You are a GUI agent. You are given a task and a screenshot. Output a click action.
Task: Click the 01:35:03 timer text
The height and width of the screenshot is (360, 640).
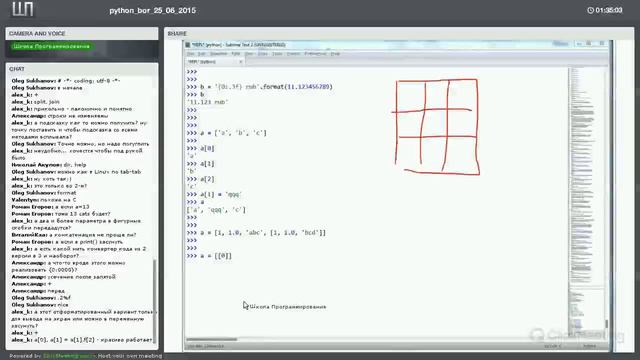pos(609,10)
